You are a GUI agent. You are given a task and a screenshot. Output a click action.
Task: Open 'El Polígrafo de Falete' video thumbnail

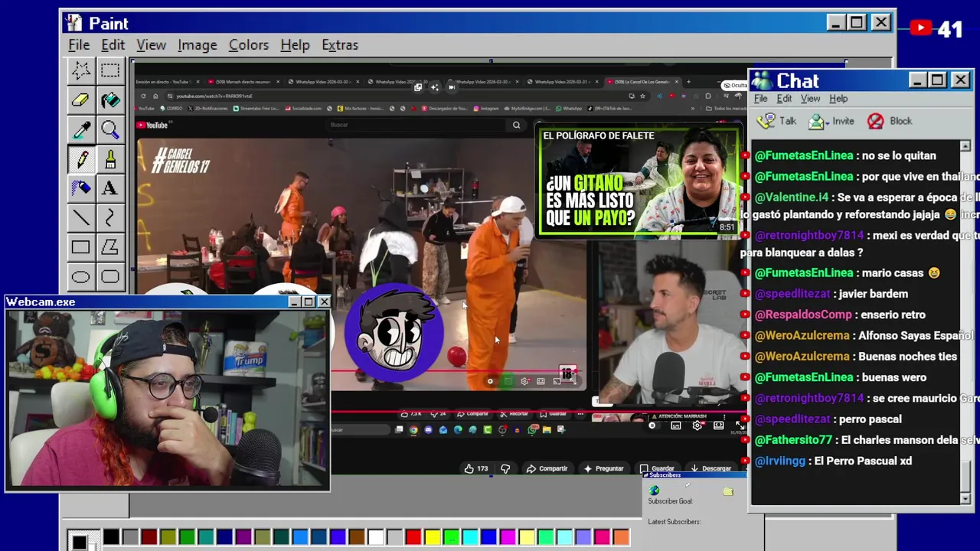[640, 182]
